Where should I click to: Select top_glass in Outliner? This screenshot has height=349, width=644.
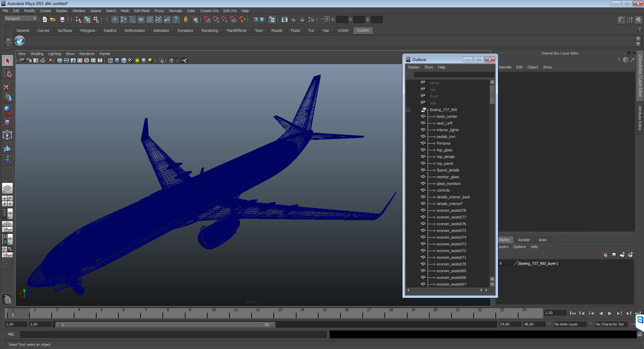pyautogui.click(x=444, y=150)
